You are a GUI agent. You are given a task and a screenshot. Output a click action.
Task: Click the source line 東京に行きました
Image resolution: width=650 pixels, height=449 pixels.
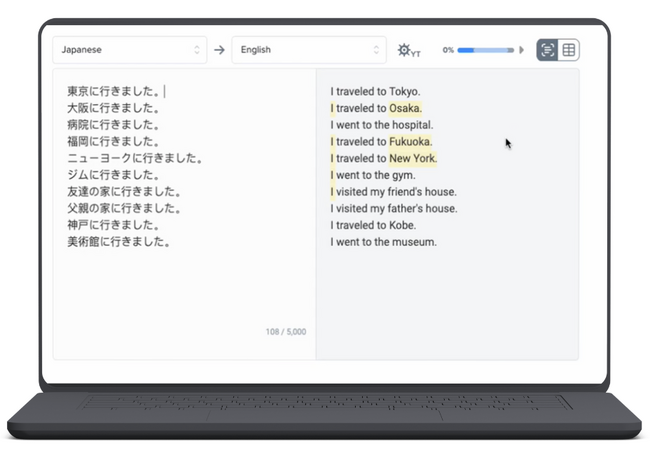(x=114, y=91)
